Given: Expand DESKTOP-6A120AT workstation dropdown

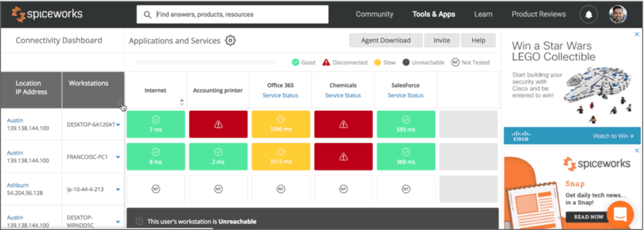Looking at the screenshot, I should tap(118, 125).
